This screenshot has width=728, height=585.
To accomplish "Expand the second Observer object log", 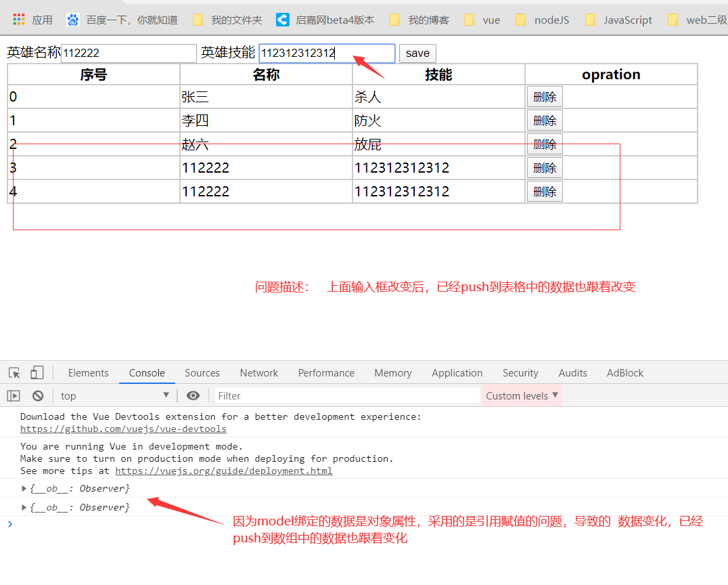I will pyautogui.click(x=24, y=507).
